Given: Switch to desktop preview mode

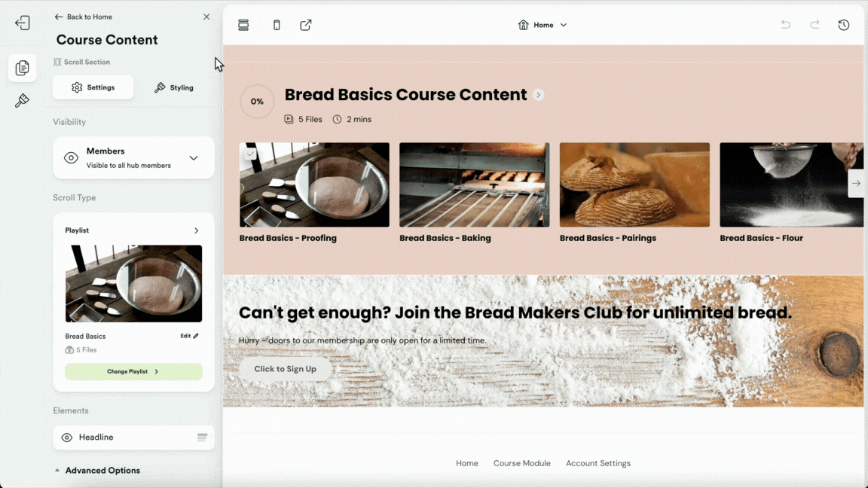Looking at the screenshot, I should click(243, 24).
